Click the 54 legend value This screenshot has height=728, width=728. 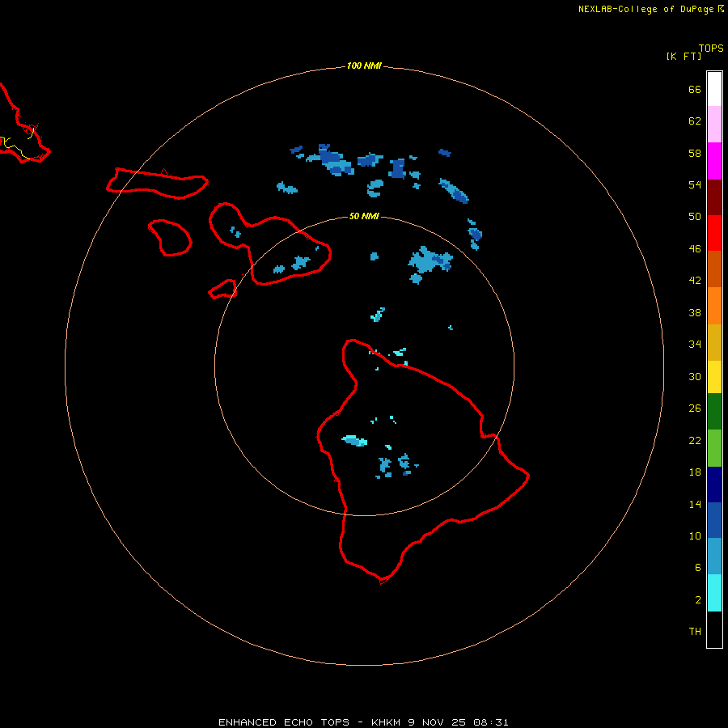pyautogui.click(x=695, y=184)
